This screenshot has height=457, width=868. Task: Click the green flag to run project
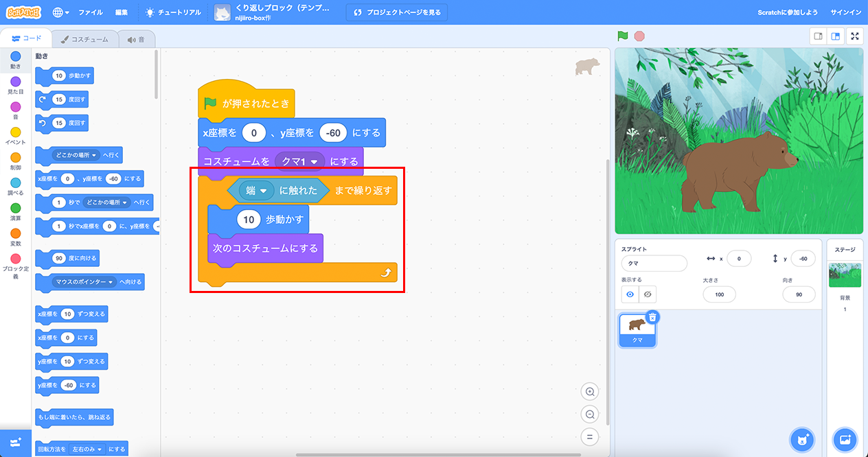[x=622, y=36]
